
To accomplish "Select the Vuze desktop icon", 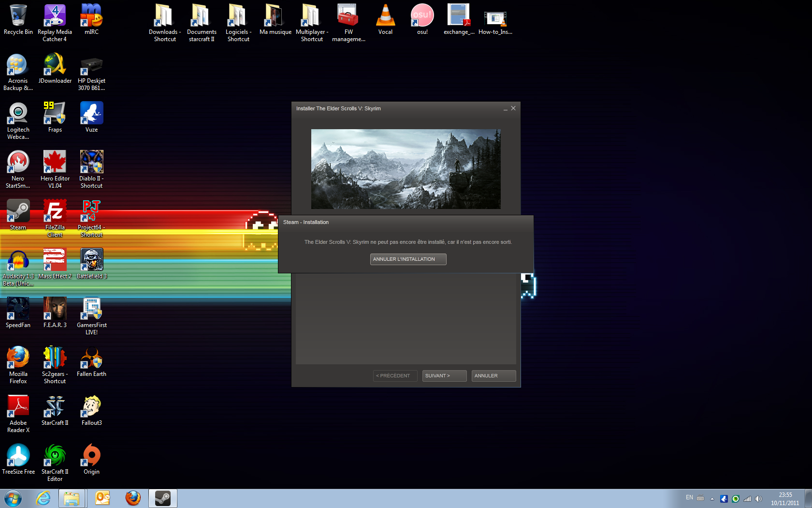I will tap(92, 118).
